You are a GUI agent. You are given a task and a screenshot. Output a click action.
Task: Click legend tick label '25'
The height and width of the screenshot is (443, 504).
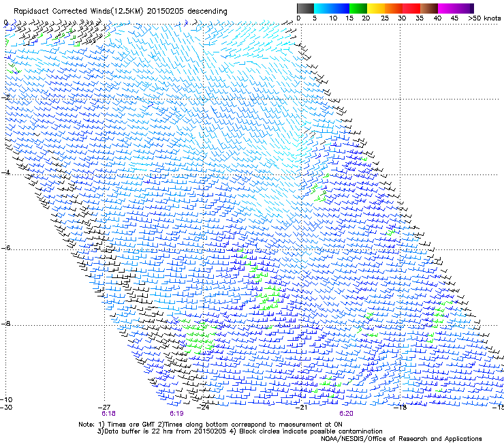[385, 18]
